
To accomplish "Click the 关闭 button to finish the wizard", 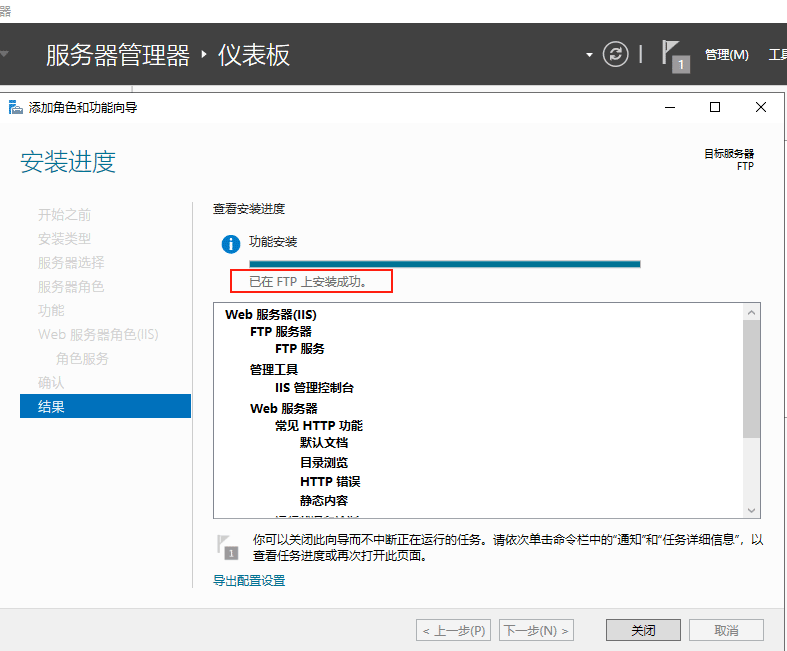I will pos(643,630).
